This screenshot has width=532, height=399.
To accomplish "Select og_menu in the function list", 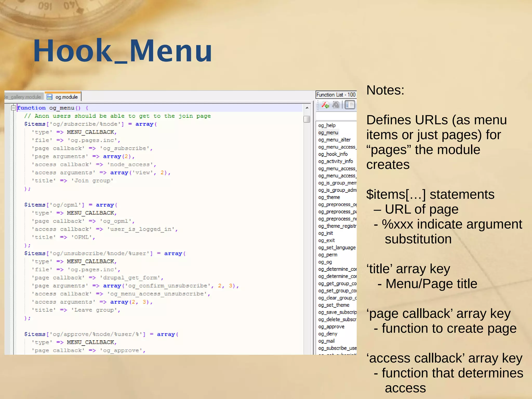I will (x=328, y=132).
